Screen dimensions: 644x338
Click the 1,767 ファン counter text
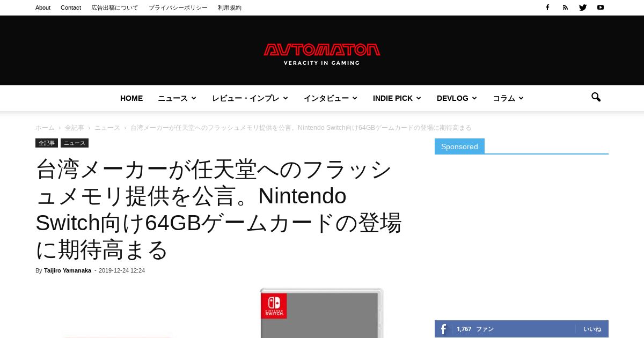pos(475,329)
